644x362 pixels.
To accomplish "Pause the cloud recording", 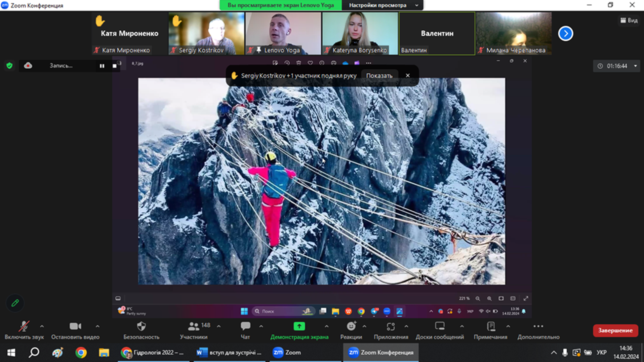I will tap(102, 66).
